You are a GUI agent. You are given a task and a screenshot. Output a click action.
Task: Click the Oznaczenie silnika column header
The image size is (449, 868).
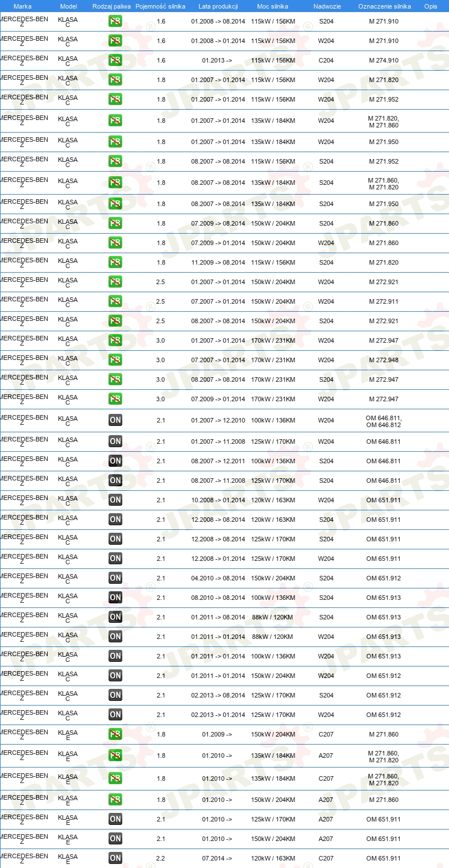click(384, 6)
